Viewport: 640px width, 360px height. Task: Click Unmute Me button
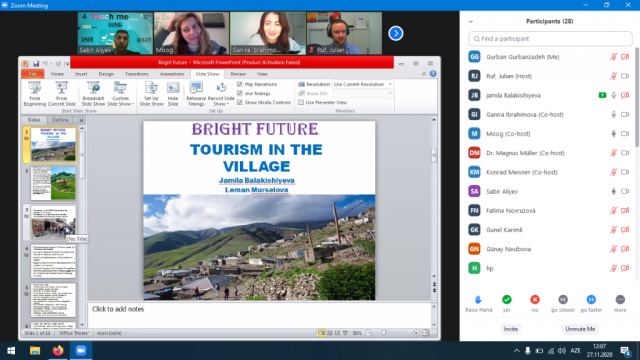(580, 329)
